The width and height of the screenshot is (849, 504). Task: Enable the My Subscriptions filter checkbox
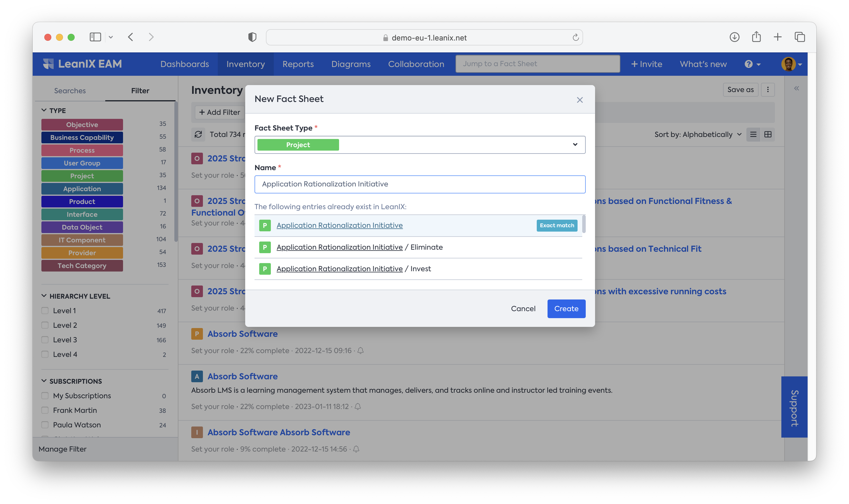click(x=45, y=396)
